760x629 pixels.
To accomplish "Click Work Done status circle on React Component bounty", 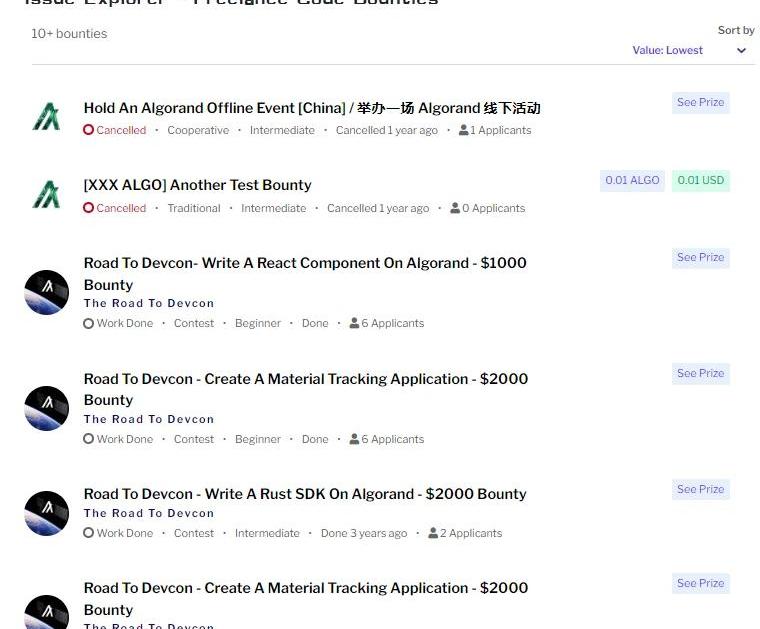I will click(88, 323).
